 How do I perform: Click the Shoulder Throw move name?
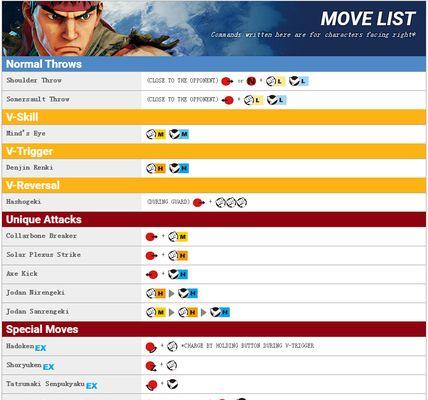tap(34, 80)
